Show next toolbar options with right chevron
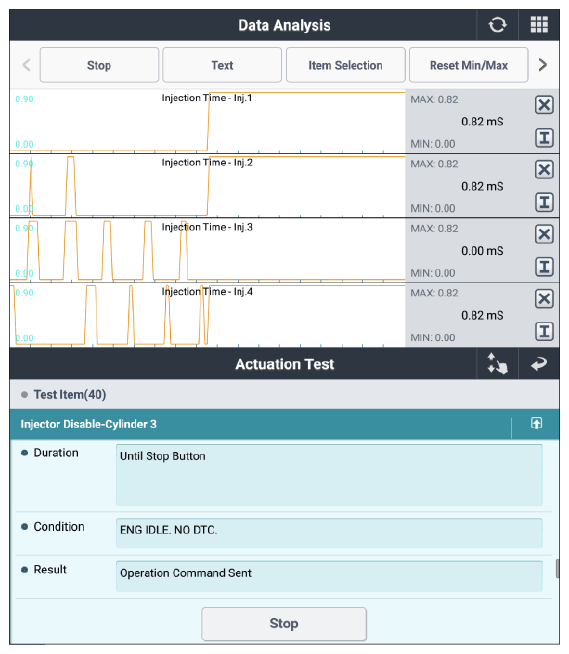 click(x=543, y=65)
